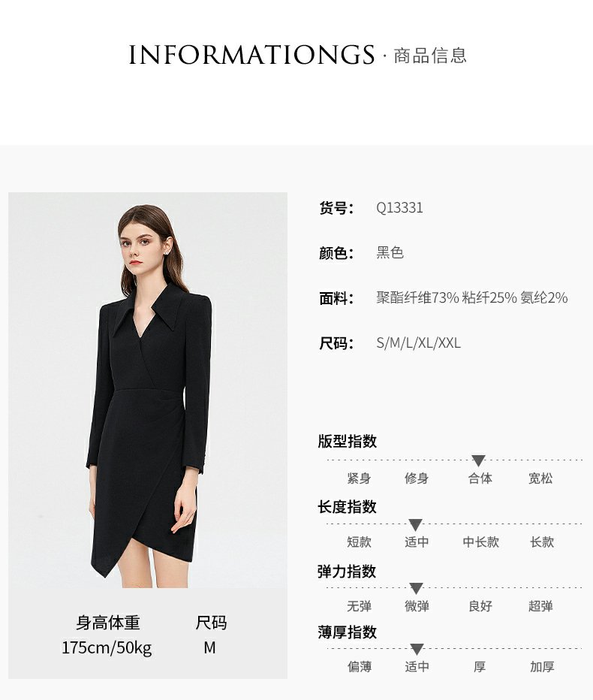Click the item number Q13331
The height and width of the screenshot is (700, 593).
pos(399,207)
